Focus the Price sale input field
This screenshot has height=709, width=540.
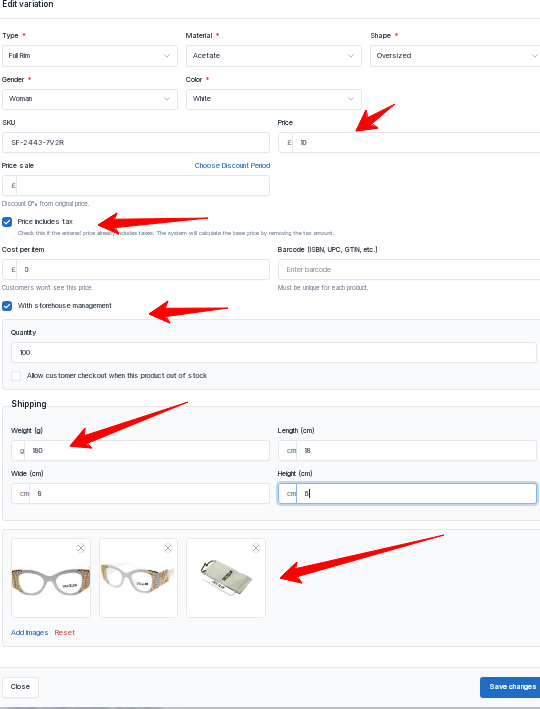pyautogui.click(x=143, y=185)
